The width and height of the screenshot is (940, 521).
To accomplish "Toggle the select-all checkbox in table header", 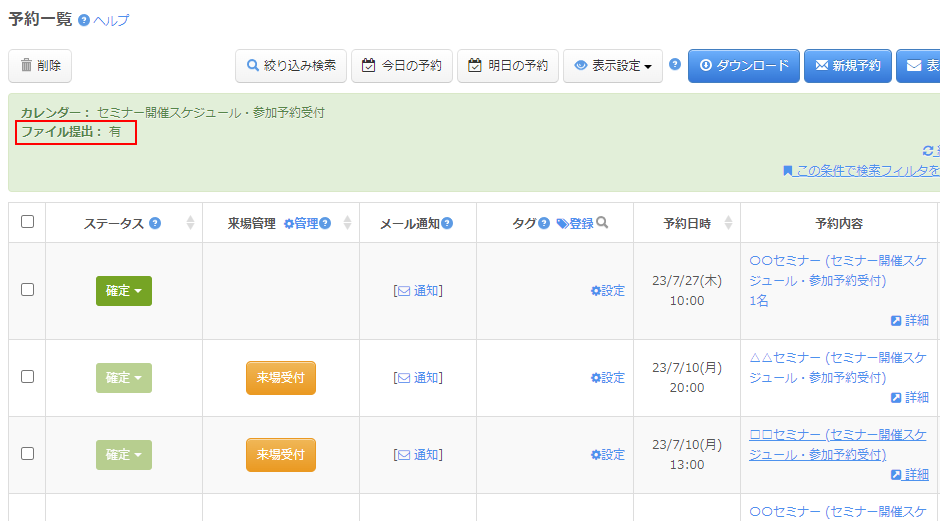I will [x=27, y=222].
